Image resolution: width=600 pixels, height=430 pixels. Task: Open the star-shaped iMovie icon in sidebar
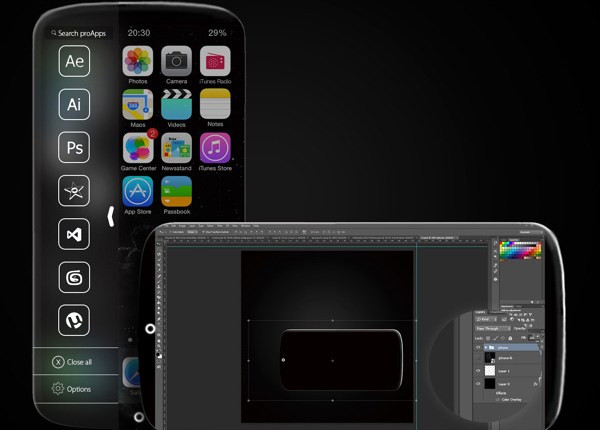coord(74,191)
